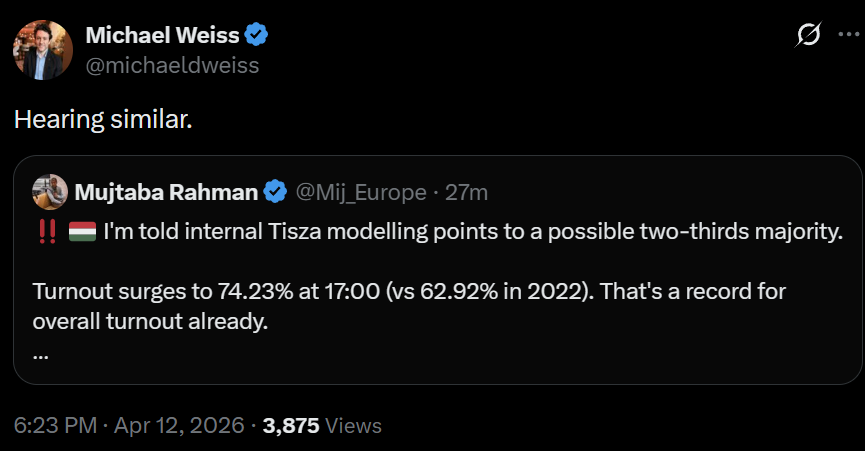Click the Grok icon at top right

pyautogui.click(x=808, y=36)
